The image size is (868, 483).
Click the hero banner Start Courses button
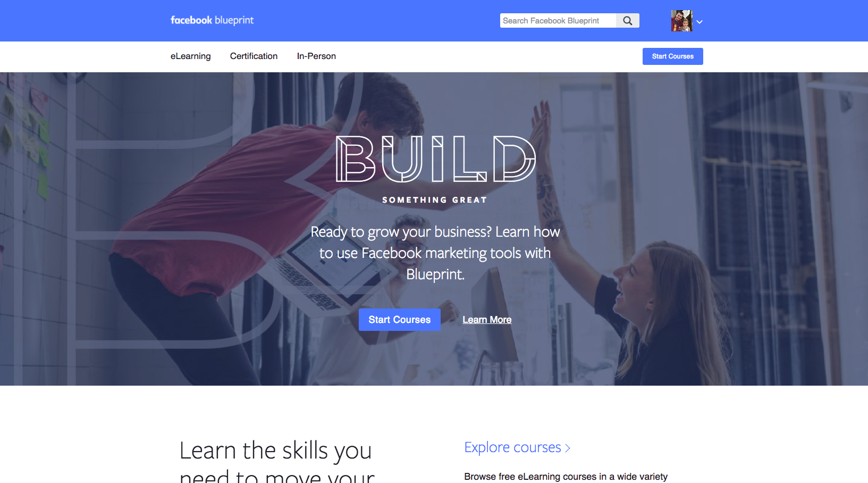[x=400, y=320]
